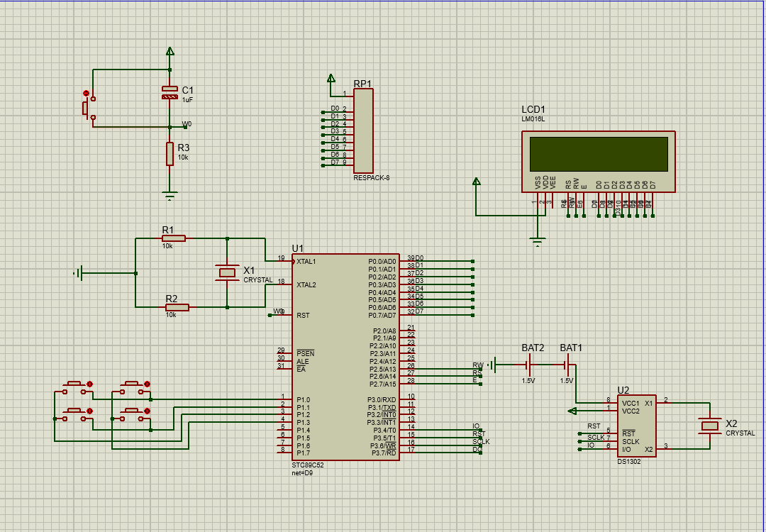Viewport: 766px width, 532px height.
Task: Click the ground terminal left of BAT2
Action: pos(492,365)
